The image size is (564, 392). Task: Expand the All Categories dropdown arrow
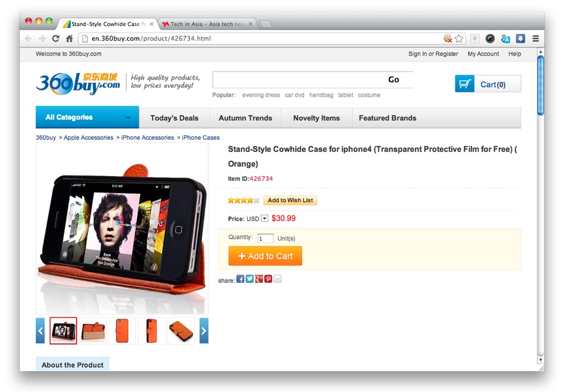(128, 117)
